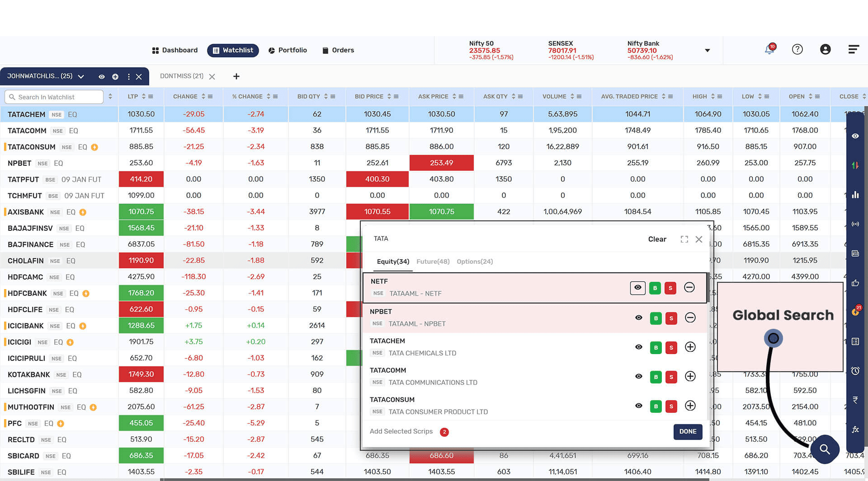Toggle eye icon for NETF result
This screenshot has height=481, width=868.
638,287
